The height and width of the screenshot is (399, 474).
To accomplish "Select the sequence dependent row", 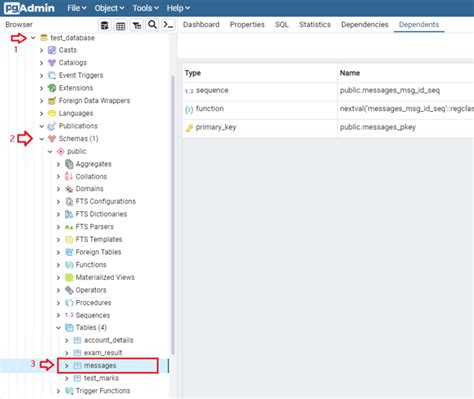I will point(328,91).
